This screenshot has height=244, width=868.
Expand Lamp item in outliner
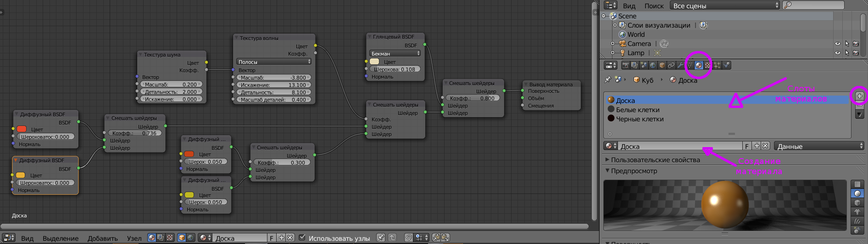click(x=612, y=53)
